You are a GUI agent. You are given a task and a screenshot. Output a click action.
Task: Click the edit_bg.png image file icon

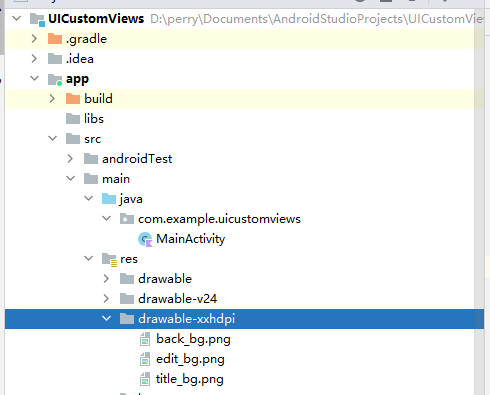click(x=145, y=359)
